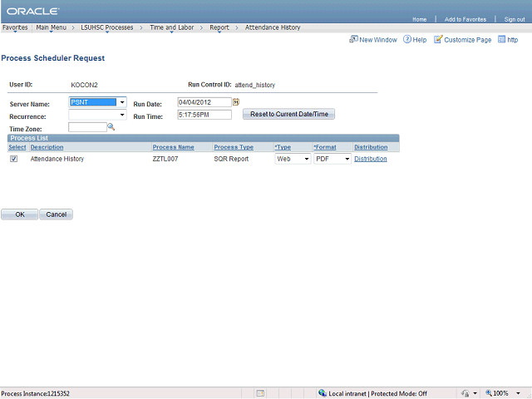
Task: Sort by the Process Type column header
Action: point(234,147)
